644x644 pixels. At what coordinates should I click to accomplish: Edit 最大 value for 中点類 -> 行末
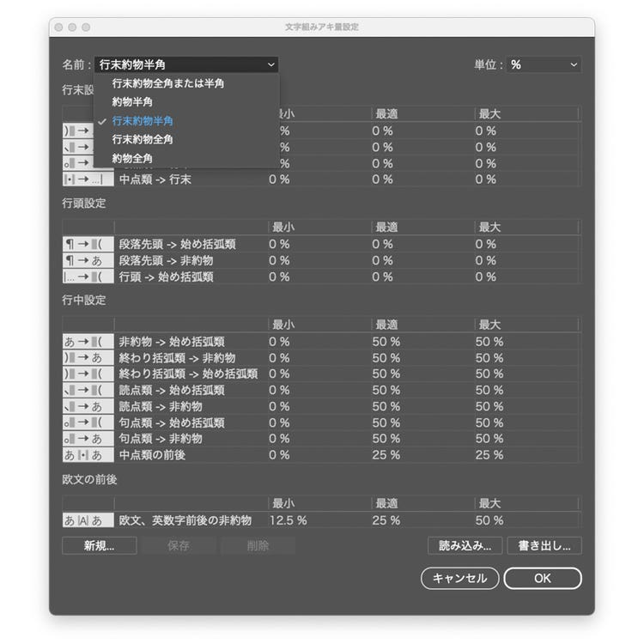click(x=485, y=179)
